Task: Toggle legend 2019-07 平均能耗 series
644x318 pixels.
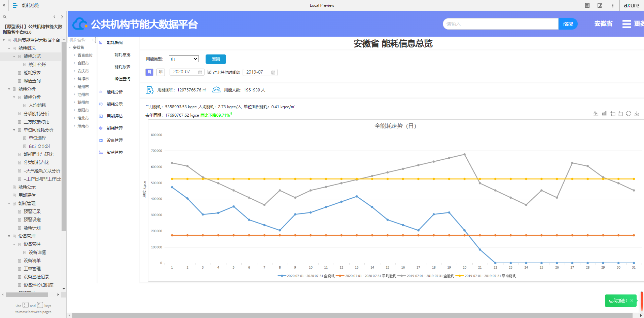Action: [486, 276]
